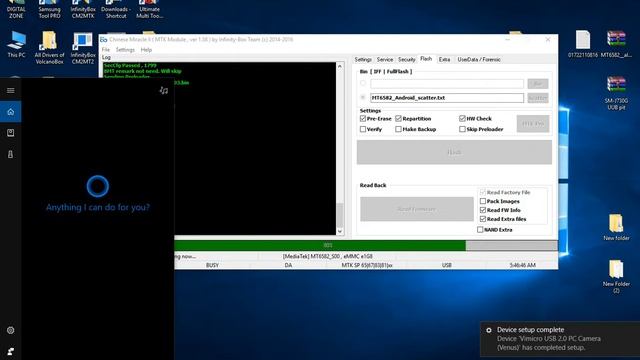Select the scatter file radio button
640x360 pixels.
click(x=363, y=98)
